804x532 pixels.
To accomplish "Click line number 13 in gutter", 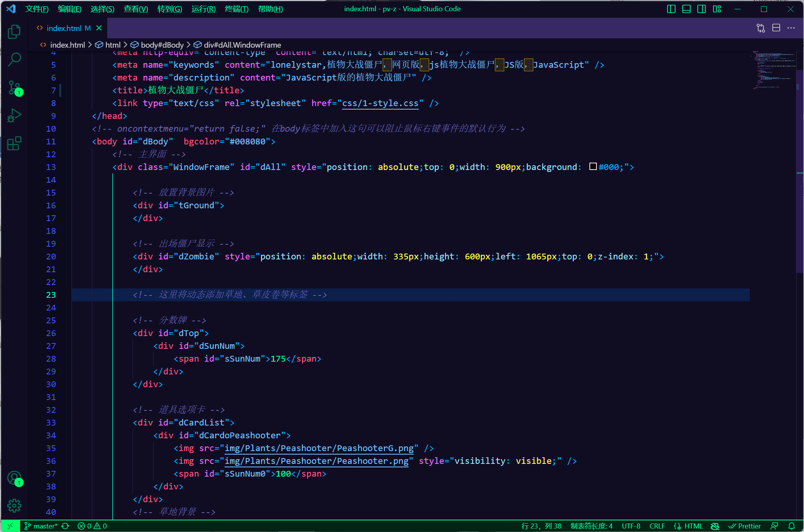I will 51,167.
